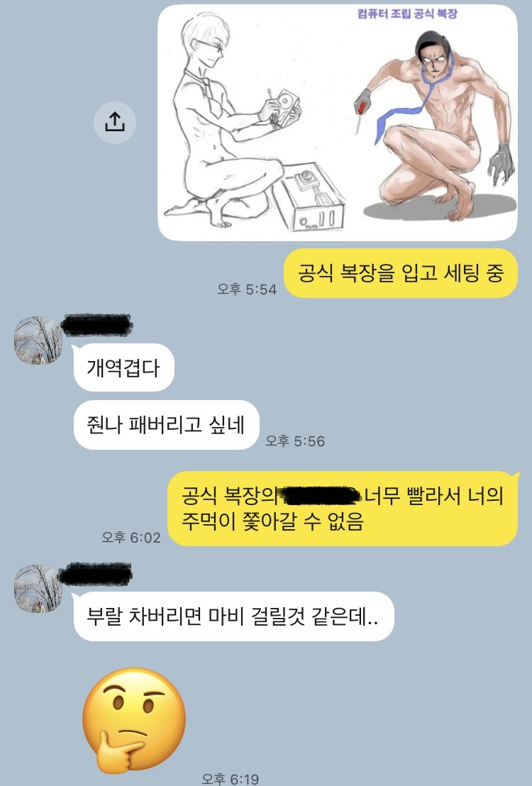Select the white bubble '개역겹다'

coord(123,368)
